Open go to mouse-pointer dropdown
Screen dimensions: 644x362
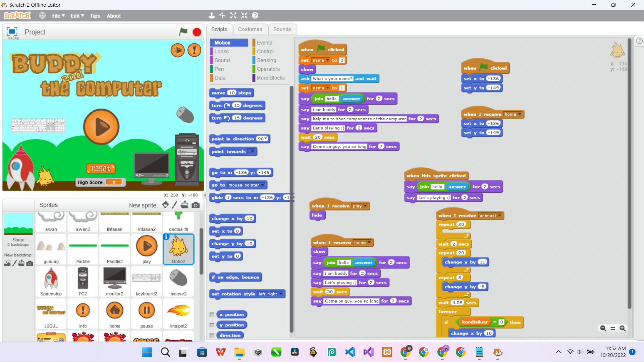[263, 185]
